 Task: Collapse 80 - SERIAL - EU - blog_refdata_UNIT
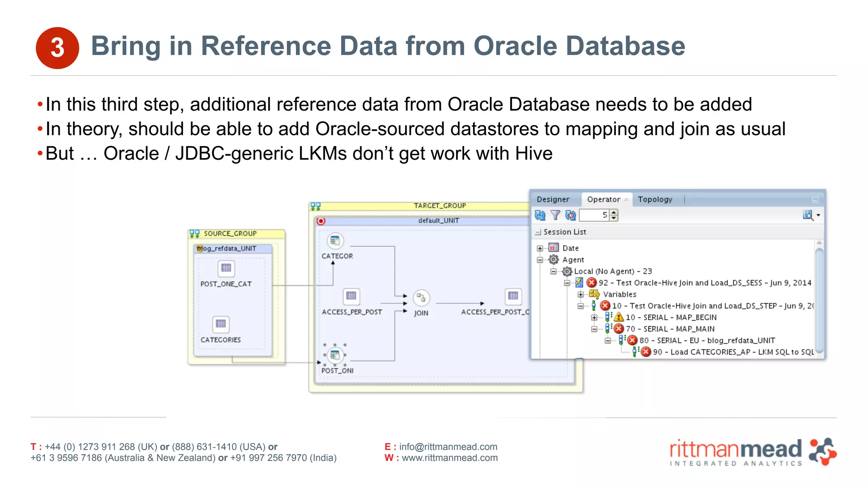coord(608,340)
